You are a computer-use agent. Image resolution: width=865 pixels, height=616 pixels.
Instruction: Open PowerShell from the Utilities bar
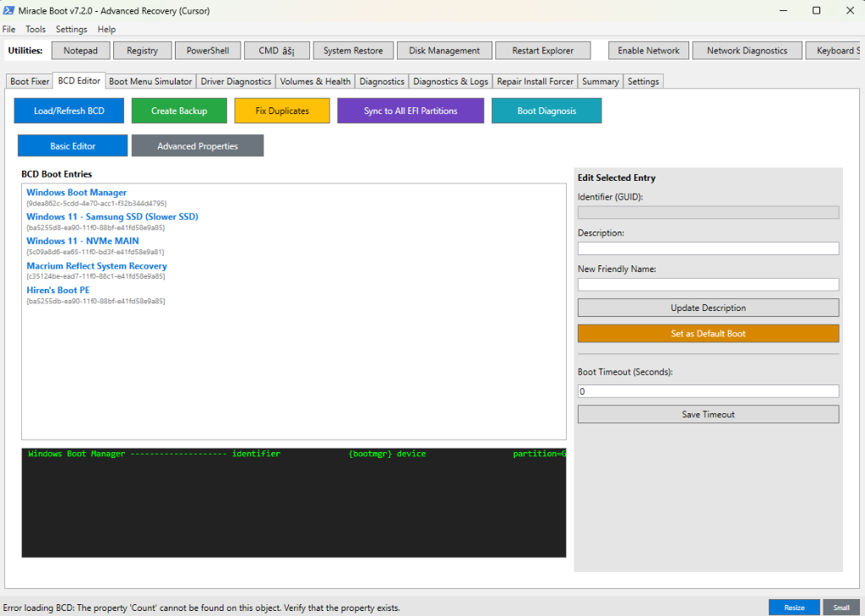[x=207, y=50]
